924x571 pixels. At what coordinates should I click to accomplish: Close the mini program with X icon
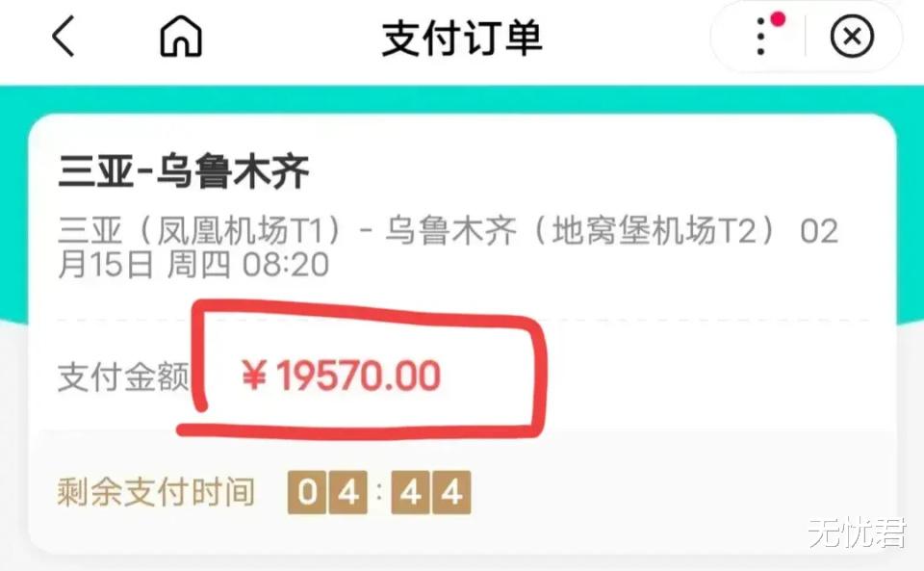(x=852, y=38)
